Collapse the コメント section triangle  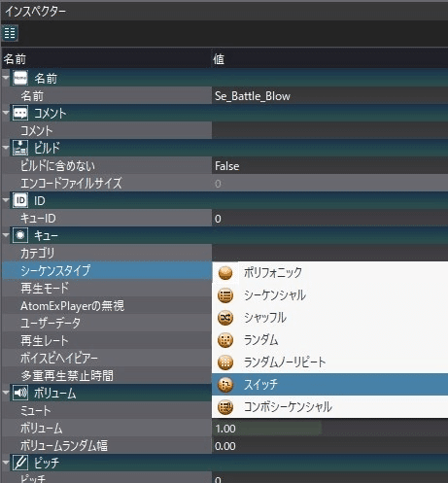coord(6,113)
